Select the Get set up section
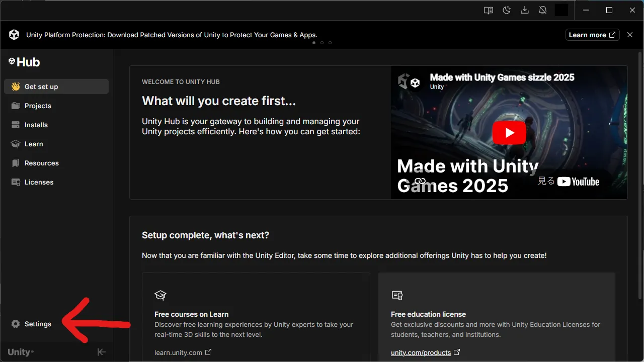 42,86
